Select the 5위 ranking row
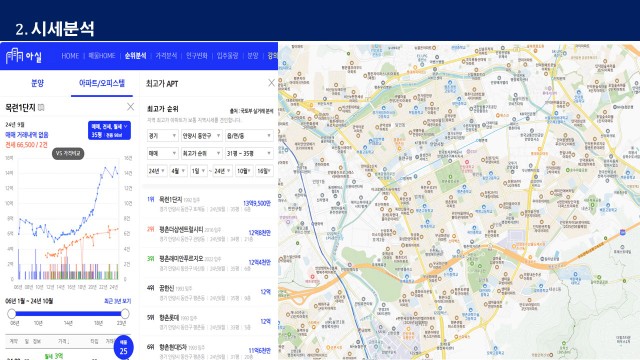Image resolution: width=640 pixels, height=360 pixels. pyautogui.click(x=209, y=322)
